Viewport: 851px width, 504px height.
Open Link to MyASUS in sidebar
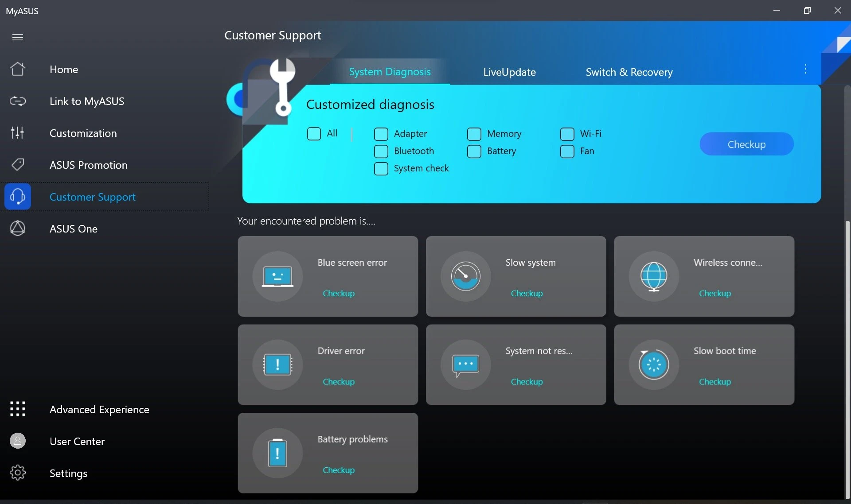coord(105,101)
